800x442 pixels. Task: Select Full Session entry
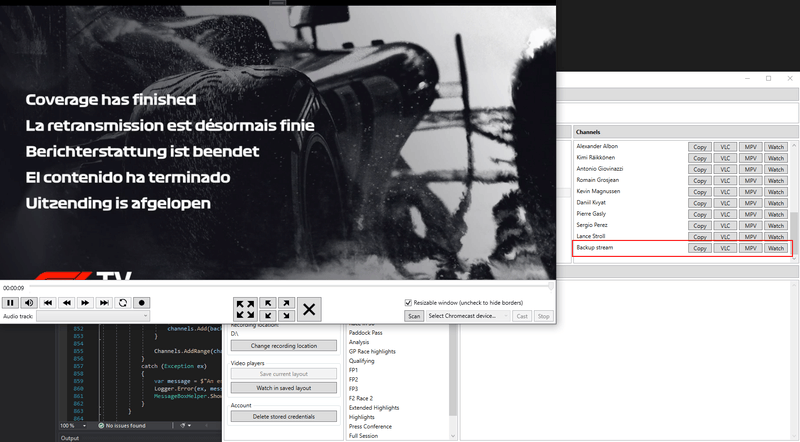tap(363, 436)
